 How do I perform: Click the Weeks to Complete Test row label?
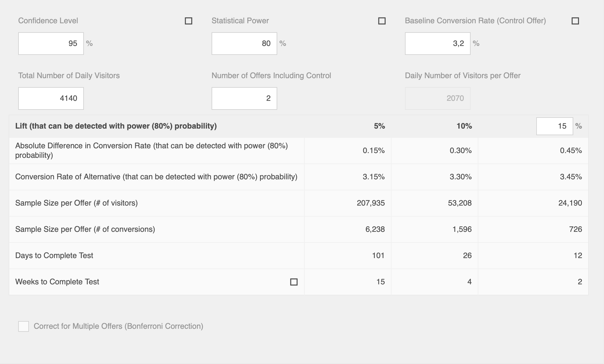[57, 282]
